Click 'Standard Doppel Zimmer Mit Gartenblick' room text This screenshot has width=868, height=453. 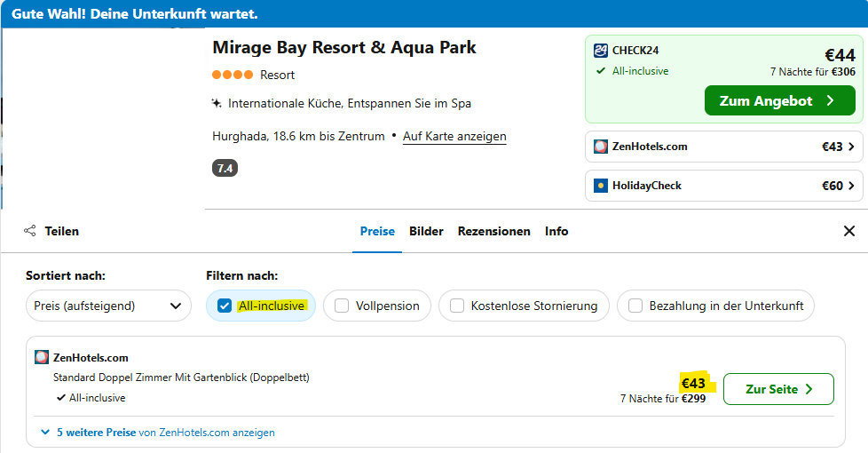coord(181,377)
